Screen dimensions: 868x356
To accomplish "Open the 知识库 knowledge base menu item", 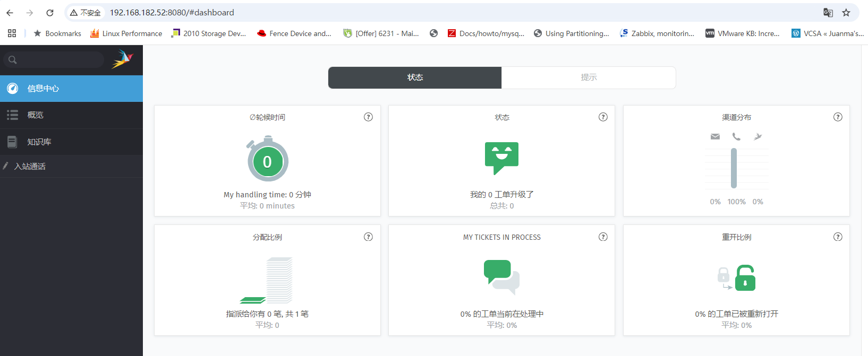I will point(71,142).
